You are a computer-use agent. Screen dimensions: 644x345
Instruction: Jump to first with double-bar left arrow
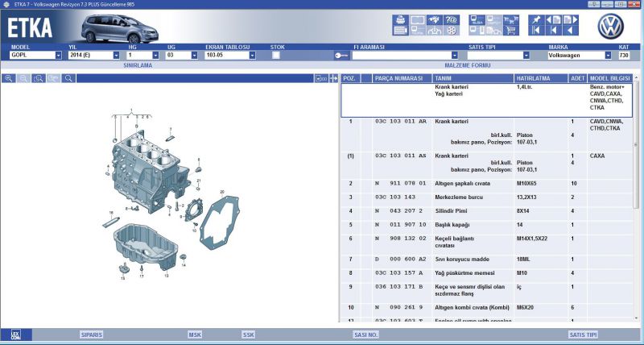(x=536, y=30)
